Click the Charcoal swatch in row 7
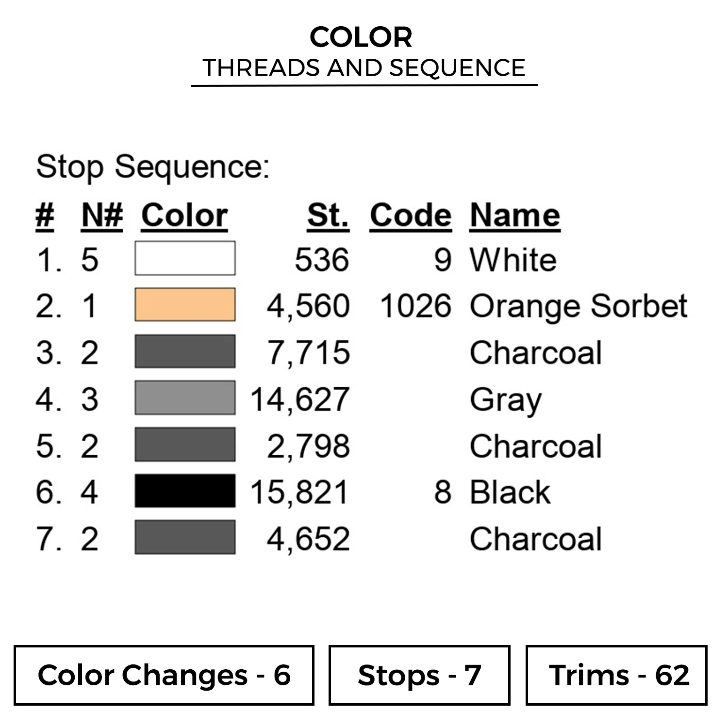Screen dimensions: 728x728 [x=185, y=537]
